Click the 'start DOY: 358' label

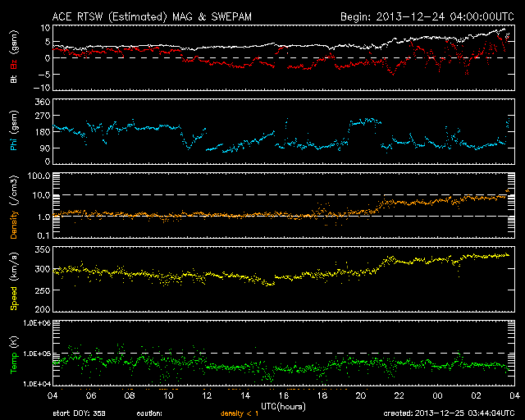pos(79,413)
